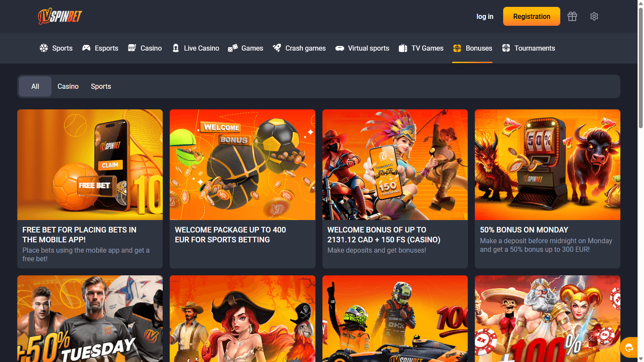Click 'FREE BET FOR PLACING BETS IN THE MOBILE APP!' title
644x362 pixels.
(79, 235)
